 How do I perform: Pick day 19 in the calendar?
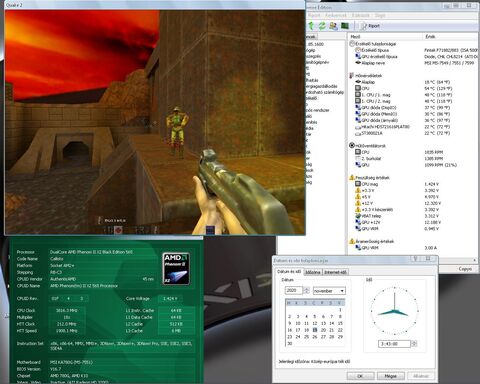pos(315,330)
